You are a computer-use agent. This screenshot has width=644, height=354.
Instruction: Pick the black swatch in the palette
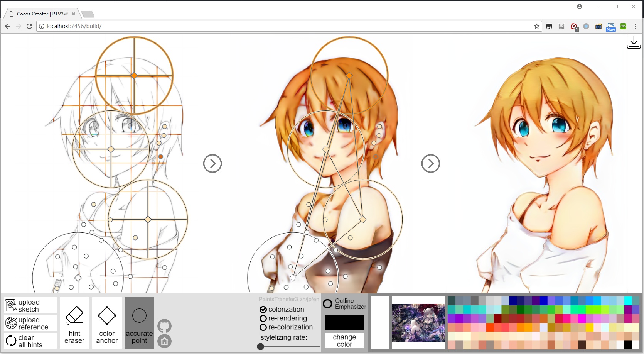[x=628, y=345]
